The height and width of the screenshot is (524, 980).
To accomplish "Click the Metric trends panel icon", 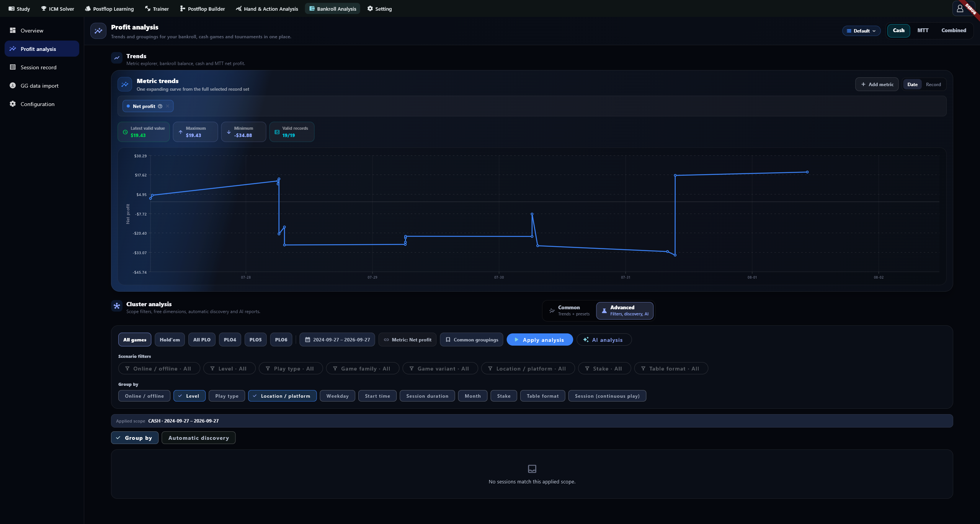I will pos(125,85).
